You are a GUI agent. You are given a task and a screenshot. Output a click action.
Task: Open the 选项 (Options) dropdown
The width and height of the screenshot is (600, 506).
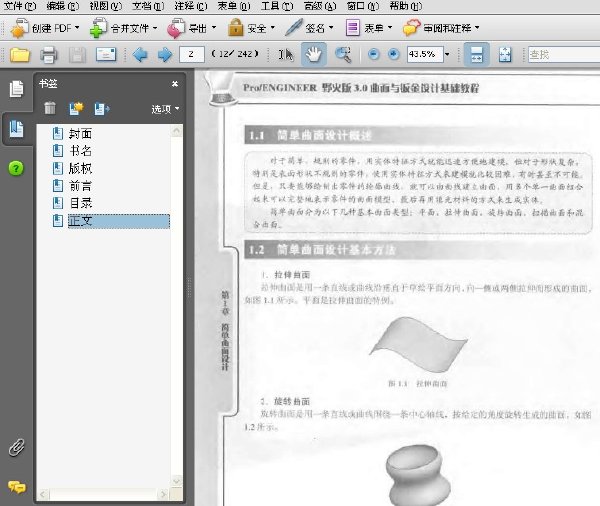[x=165, y=109]
